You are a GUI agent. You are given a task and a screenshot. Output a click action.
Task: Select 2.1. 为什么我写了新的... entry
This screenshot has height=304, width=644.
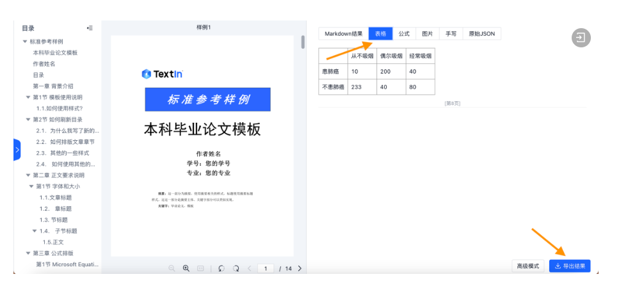[x=68, y=131]
